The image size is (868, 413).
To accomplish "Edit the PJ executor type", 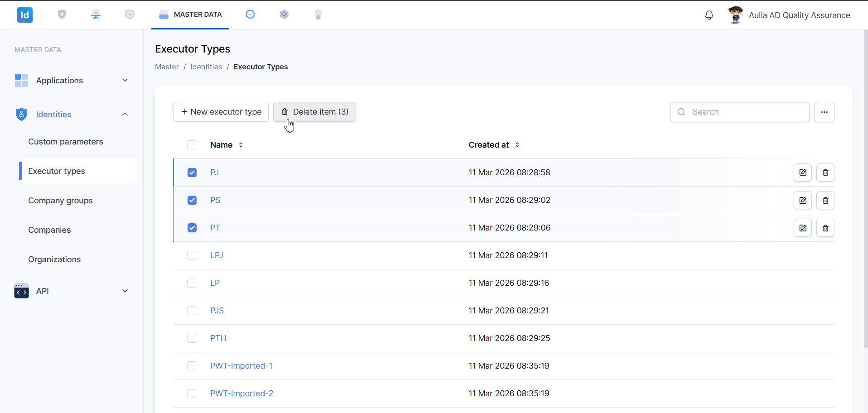I will click(803, 173).
